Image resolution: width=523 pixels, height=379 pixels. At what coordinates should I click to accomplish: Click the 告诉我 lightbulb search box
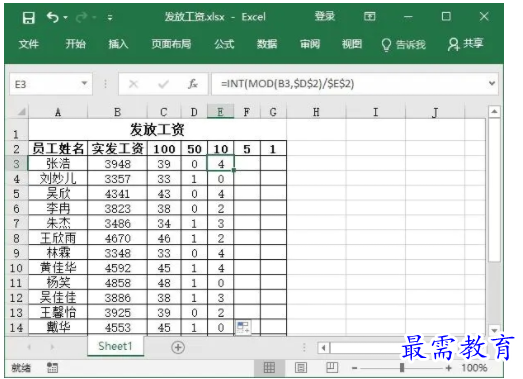[404, 44]
